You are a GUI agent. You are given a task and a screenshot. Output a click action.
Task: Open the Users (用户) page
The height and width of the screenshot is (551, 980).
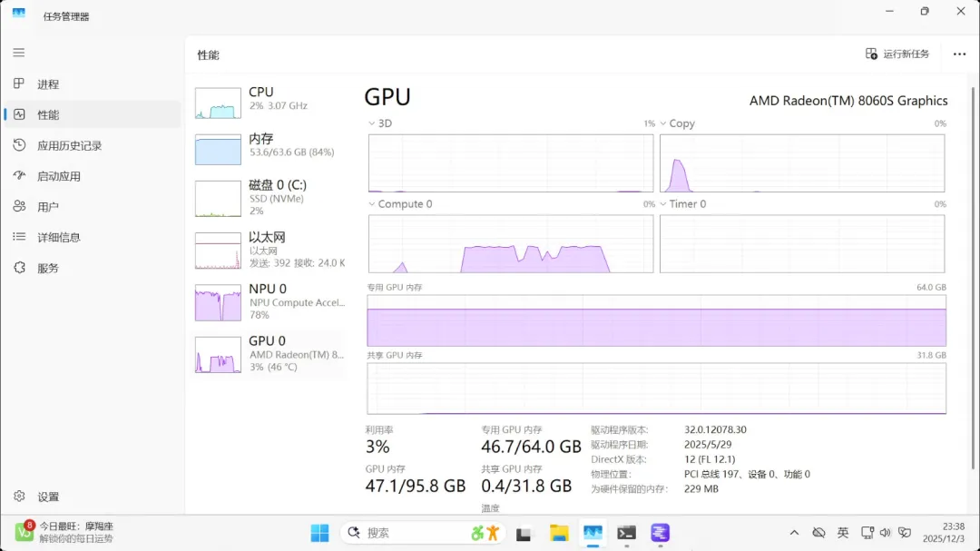click(x=47, y=207)
